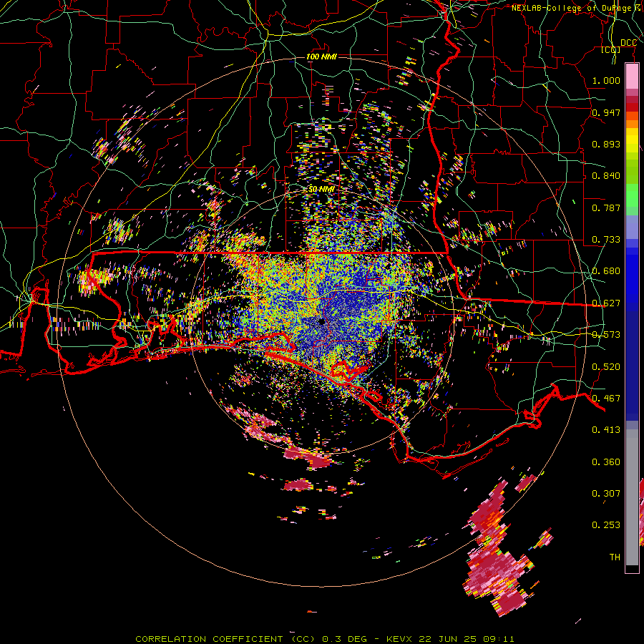Click the 0.840 scale value
This screenshot has width=644, height=644.
[x=606, y=176]
